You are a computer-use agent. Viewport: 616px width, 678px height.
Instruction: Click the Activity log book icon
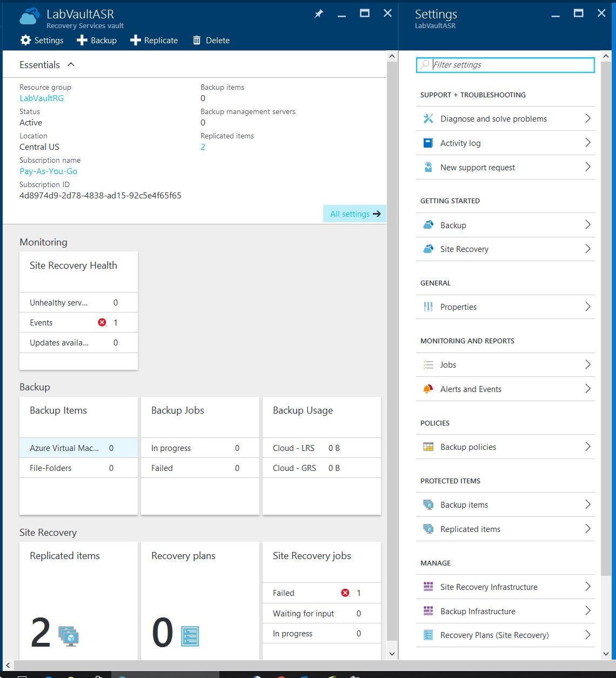coord(428,143)
